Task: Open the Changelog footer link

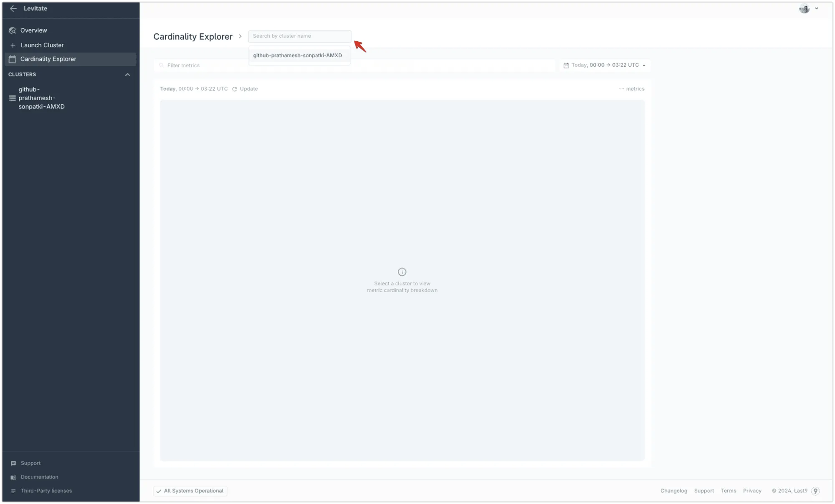Action: [x=673, y=491]
